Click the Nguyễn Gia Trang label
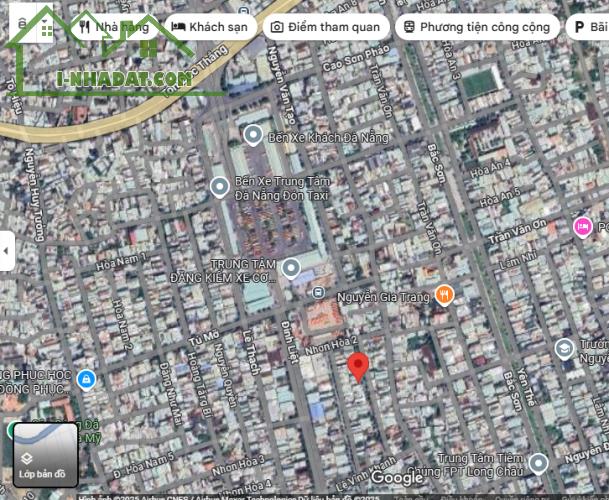609x500 pixels. (383, 298)
